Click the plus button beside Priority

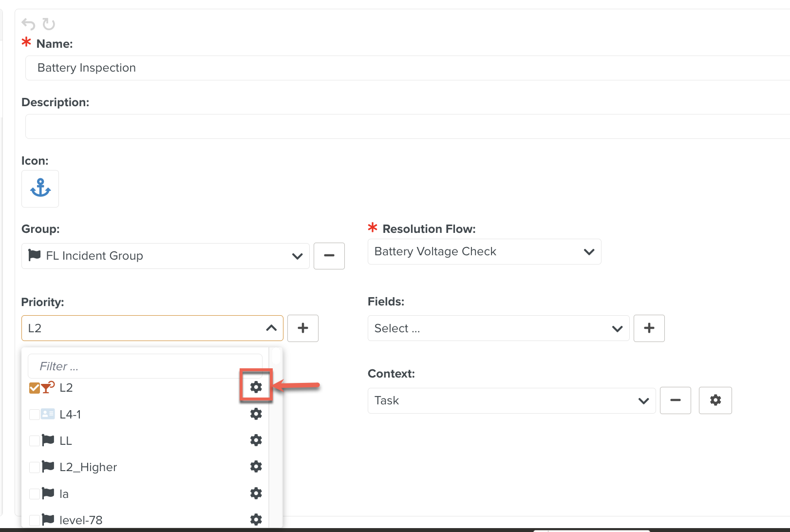[302, 328]
